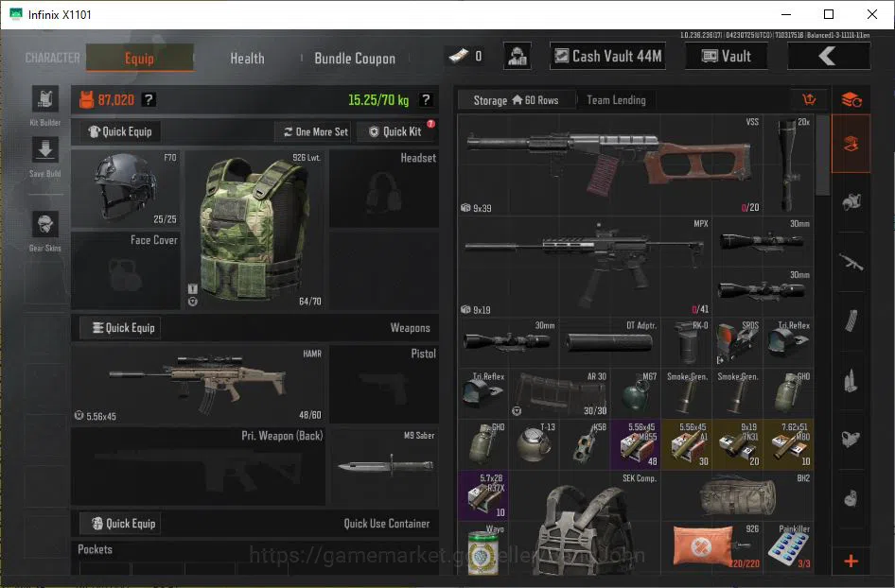The image size is (895, 588).
Task: Click Quick Equip in the Weapons header
Action: coord(120,328)
